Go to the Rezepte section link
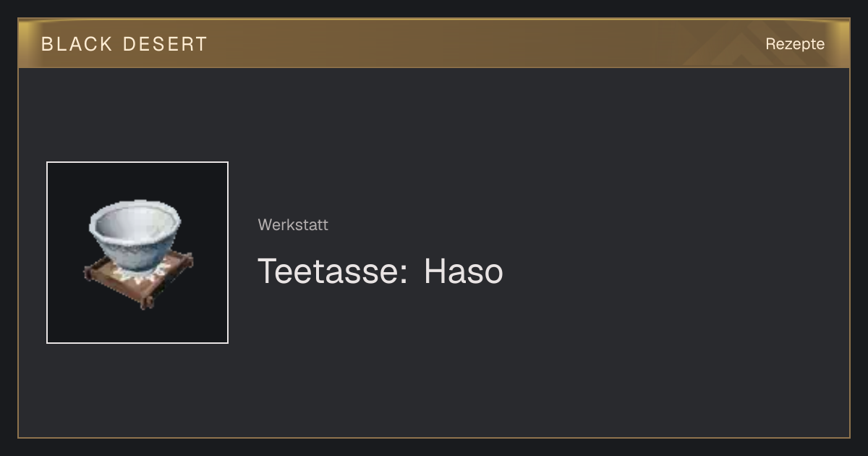The width and height of the screenshot is (868, 456). 795,43
